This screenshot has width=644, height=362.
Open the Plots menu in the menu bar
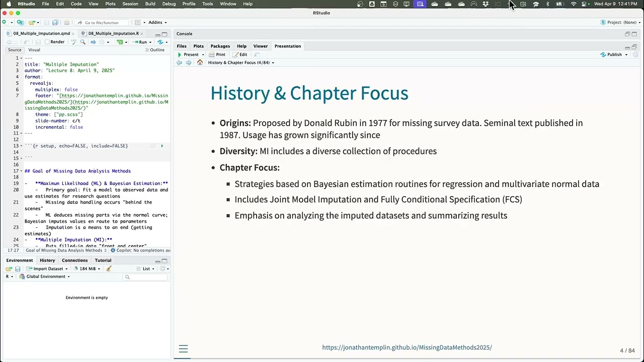pyautogui.click(x=110, y=4)
